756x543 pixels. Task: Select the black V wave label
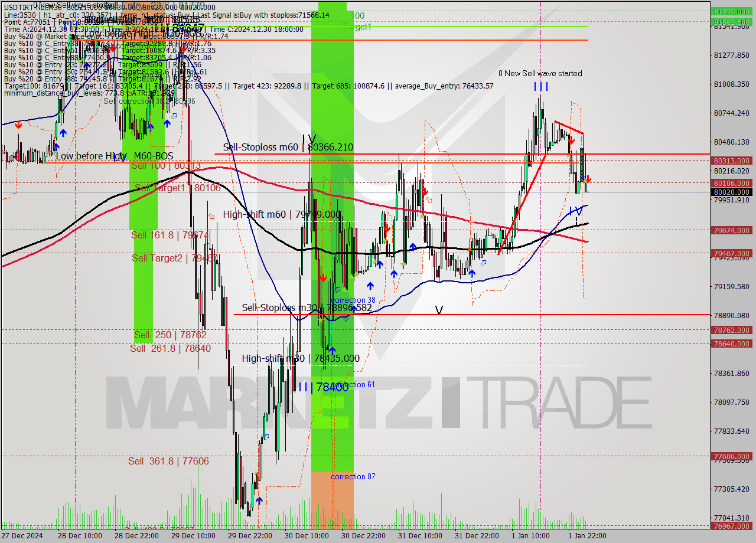tap(439, 310)
